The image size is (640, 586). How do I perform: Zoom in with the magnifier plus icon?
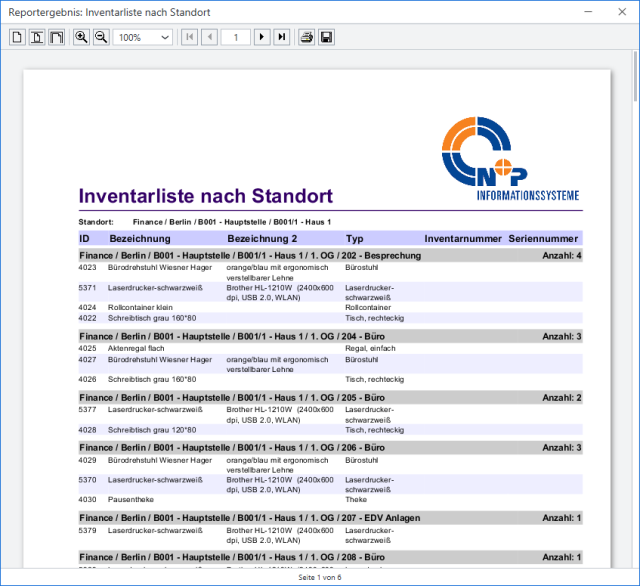[81, 38]
